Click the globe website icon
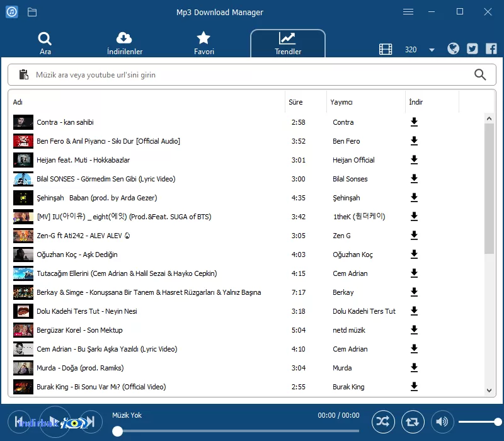This screenshot has height=441, width=504. coord(453,49)
